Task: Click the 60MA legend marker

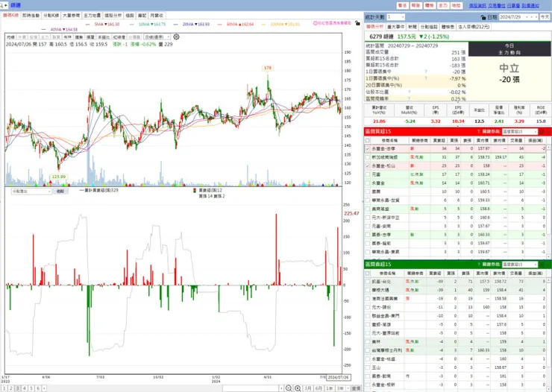Action: click(x=220, y=25)
